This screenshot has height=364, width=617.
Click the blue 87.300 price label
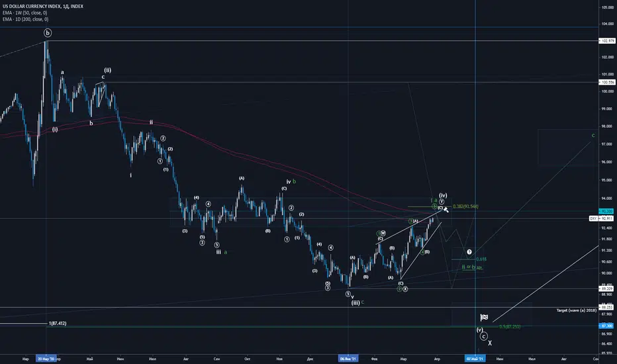pyautogui.click(x=606, y=326)
